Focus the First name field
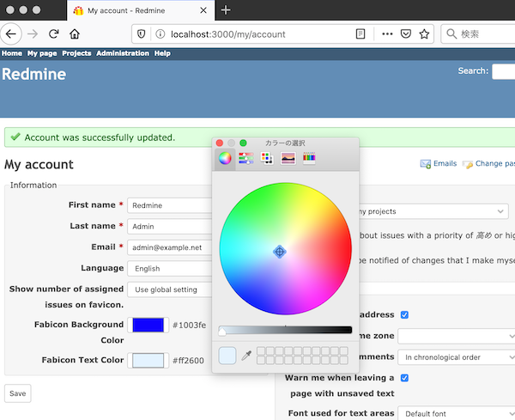The height and width of the screenshot is (420, 515). coord(169,205)
